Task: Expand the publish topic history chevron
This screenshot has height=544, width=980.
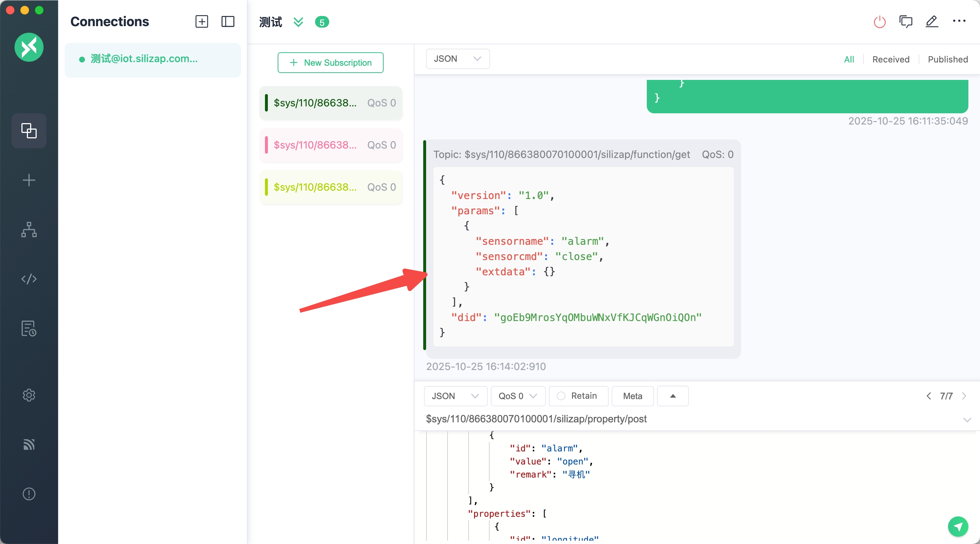Action: coord(967,419)
